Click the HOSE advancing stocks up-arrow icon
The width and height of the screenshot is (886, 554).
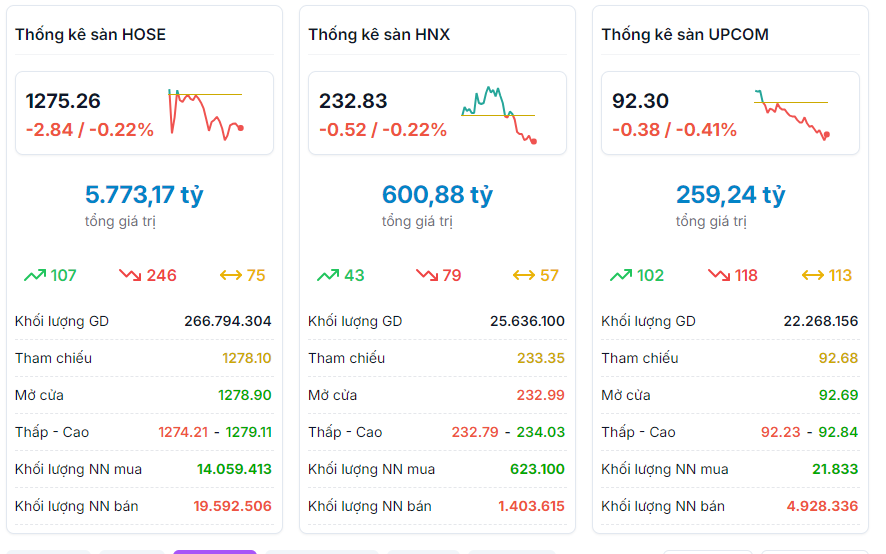[x=35, y=275]
